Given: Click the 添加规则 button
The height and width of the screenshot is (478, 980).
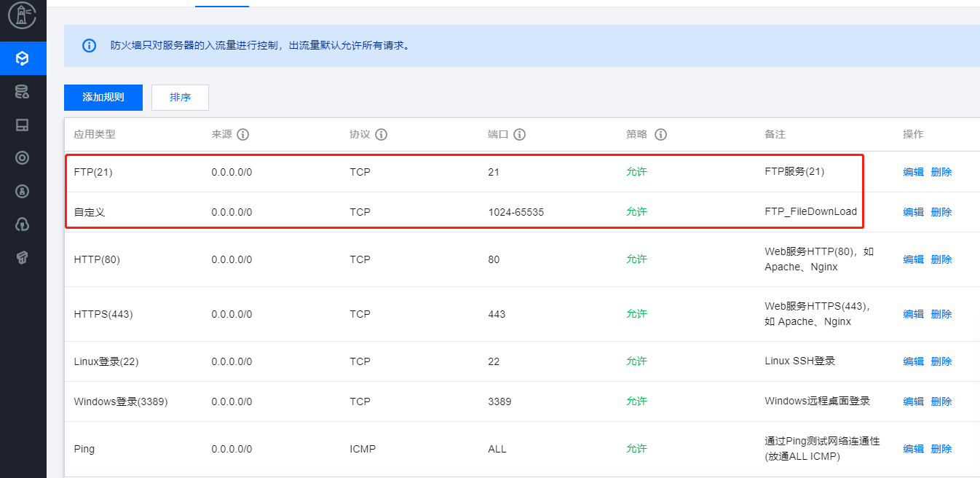Looking at the screenshot, I should click(103, 98).
